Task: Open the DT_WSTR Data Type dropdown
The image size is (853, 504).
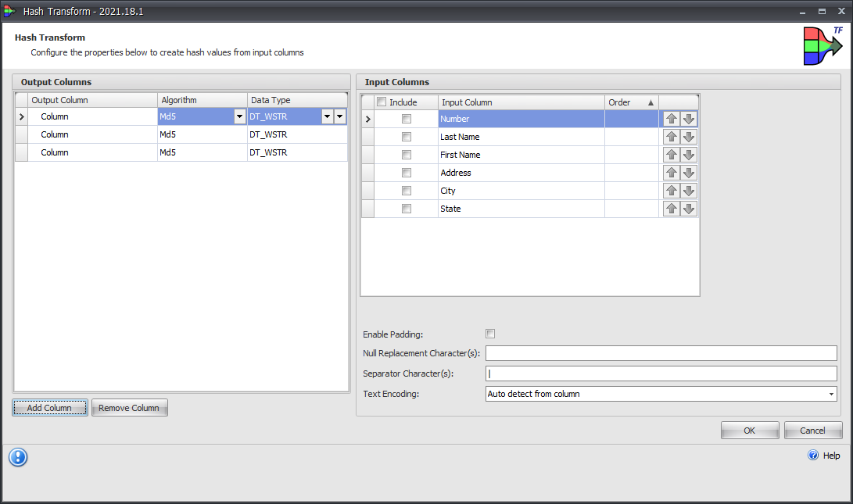Action: (x=326, y=116)
